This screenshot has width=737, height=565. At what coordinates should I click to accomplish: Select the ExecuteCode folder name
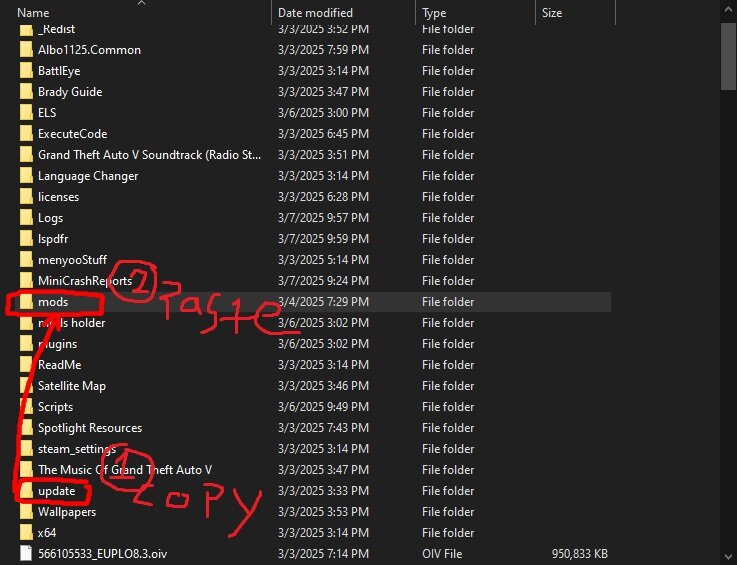coord(73,134)
